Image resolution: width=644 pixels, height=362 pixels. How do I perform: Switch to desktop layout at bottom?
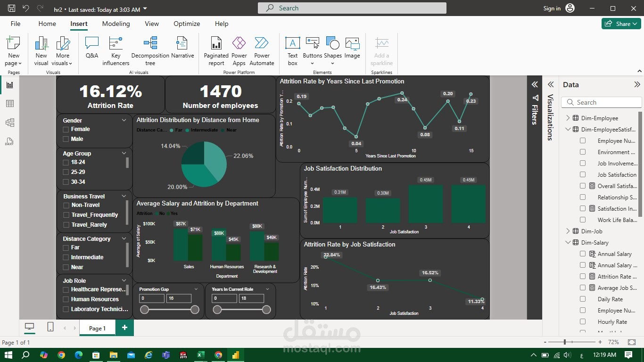tap(29, 327)
